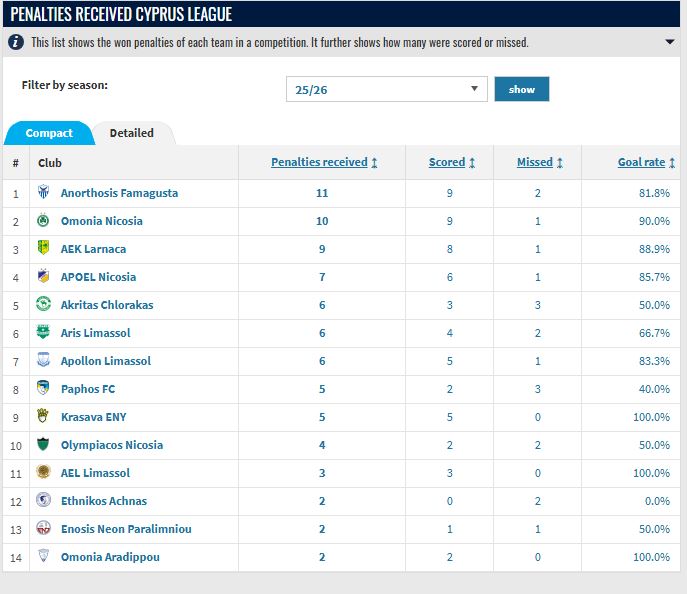
Task: Click Anorthosis Famagusta's penalties received value 11
Action: 322,193
